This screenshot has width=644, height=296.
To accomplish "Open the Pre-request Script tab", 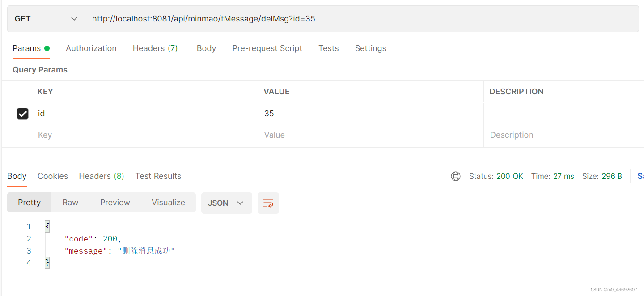I will pyautogui.click(x=267, y=48).
